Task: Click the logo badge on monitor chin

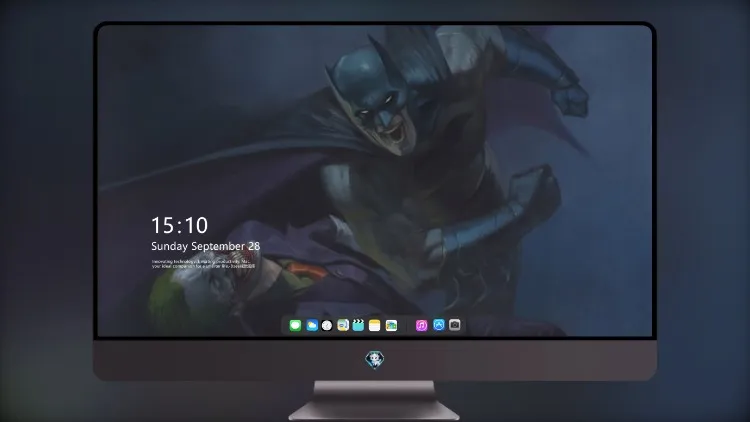Action: coord(375,359)
